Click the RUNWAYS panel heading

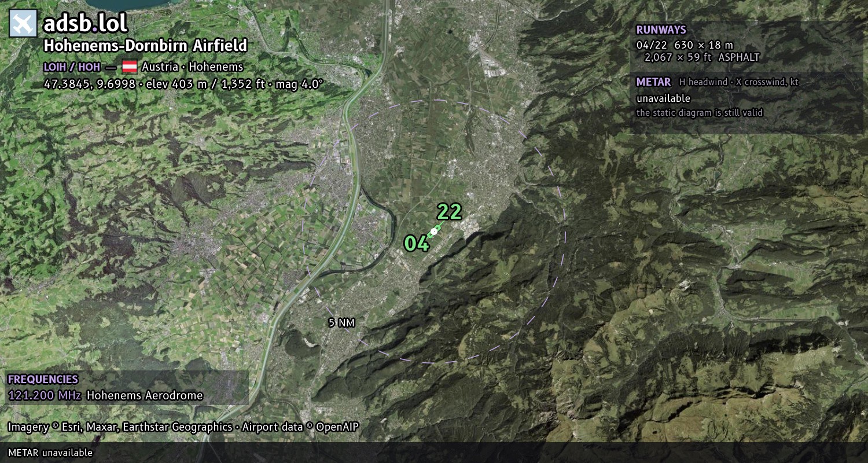[661, 30]
